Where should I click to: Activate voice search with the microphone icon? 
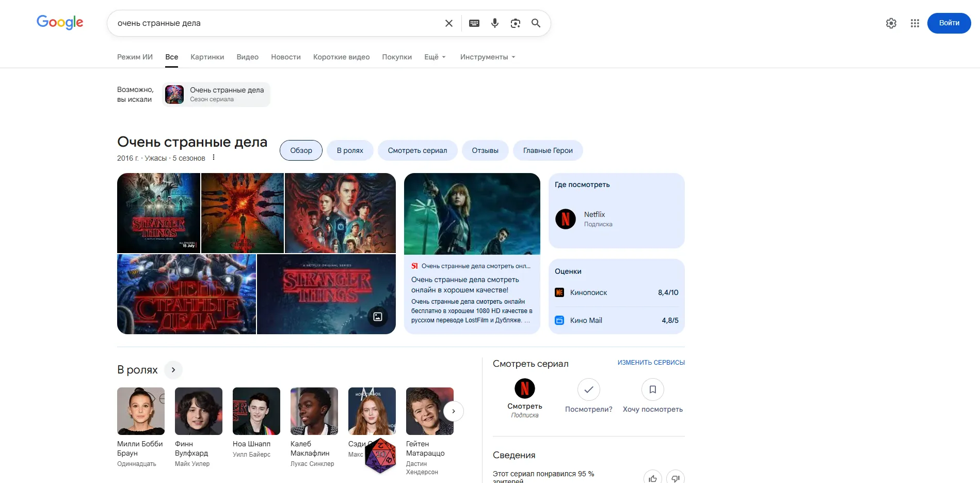point(494,23)
